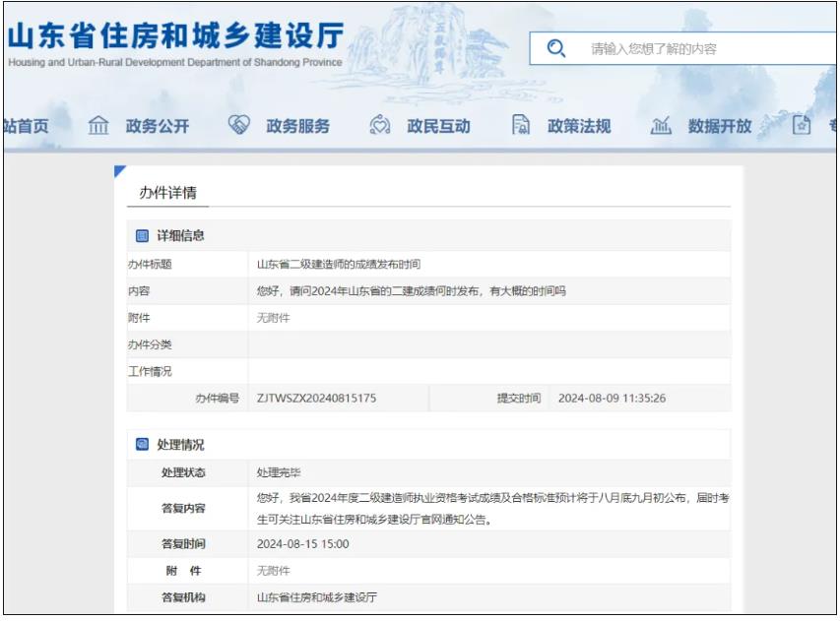The image size is (840, 621).
Task: Click the 工作情况 label
Action: [150, 371]
